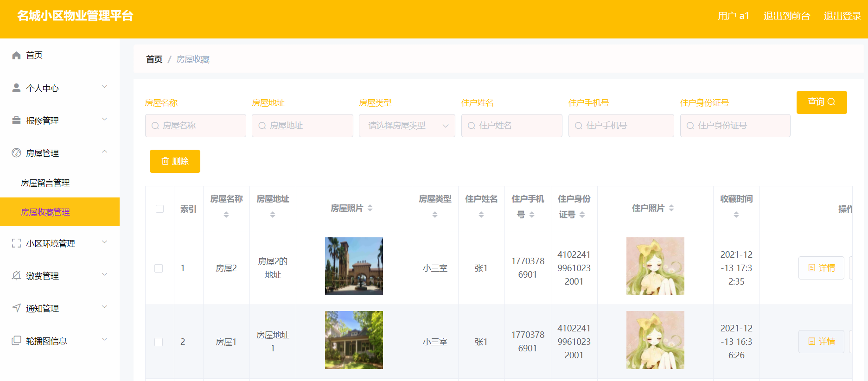Select all rows with header checkbox
This screenshot has height=381, width=868.
tap(160, 209)
